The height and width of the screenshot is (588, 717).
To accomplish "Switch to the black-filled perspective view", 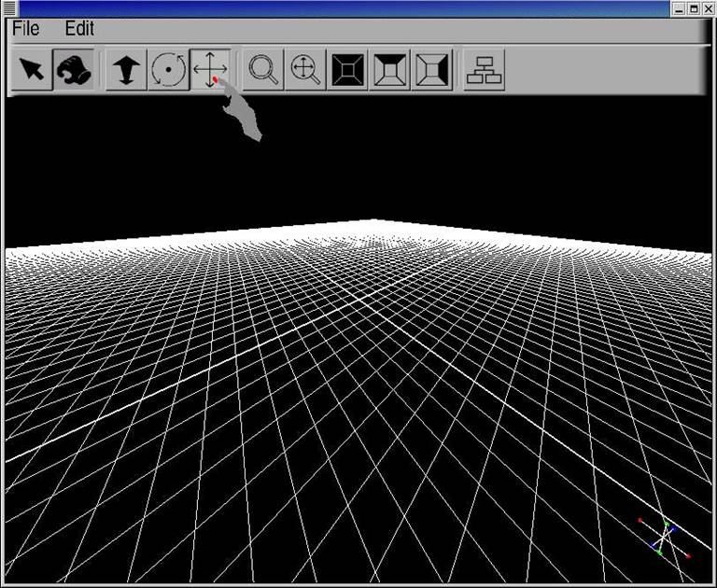I will [x=347, y=69].
